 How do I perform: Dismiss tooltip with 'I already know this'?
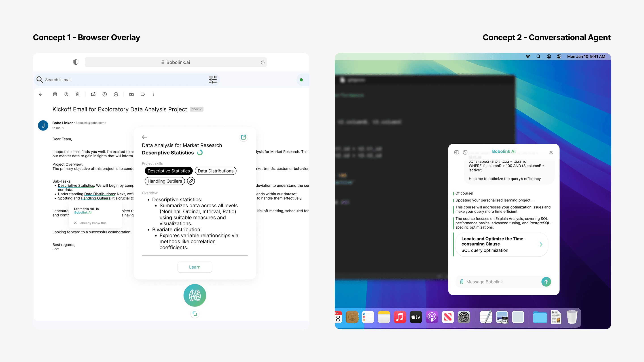click(90, 223)
